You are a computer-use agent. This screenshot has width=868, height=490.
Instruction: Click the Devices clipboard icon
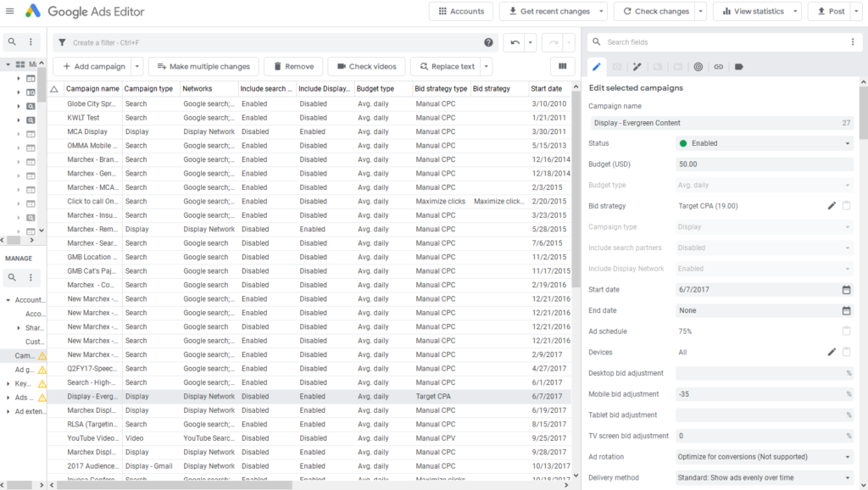(847, 352)
